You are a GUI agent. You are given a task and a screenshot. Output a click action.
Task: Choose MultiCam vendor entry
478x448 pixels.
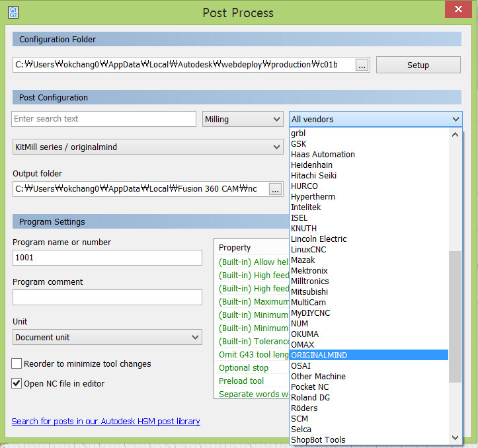pos(369,303)
